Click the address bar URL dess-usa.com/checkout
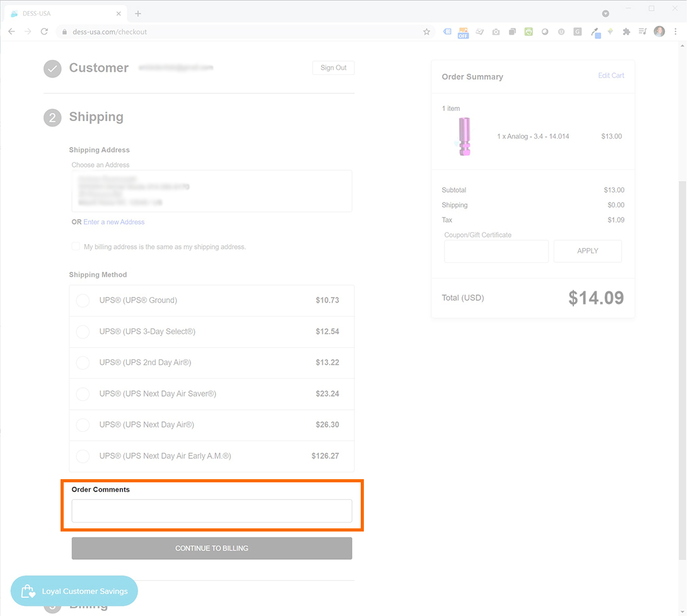 click(x=110, y=32)
